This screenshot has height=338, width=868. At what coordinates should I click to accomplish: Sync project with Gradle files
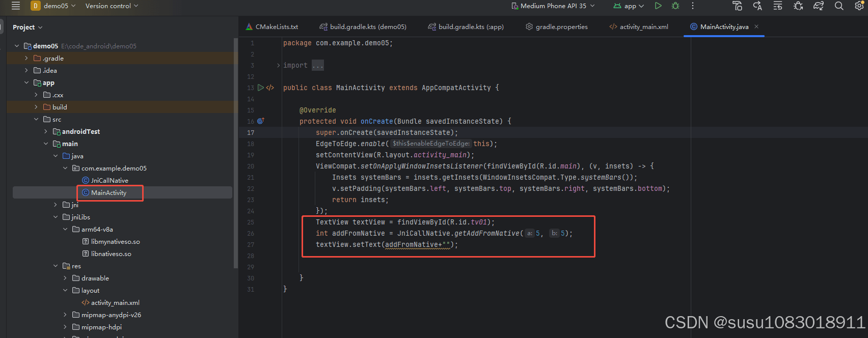point(819,6)
